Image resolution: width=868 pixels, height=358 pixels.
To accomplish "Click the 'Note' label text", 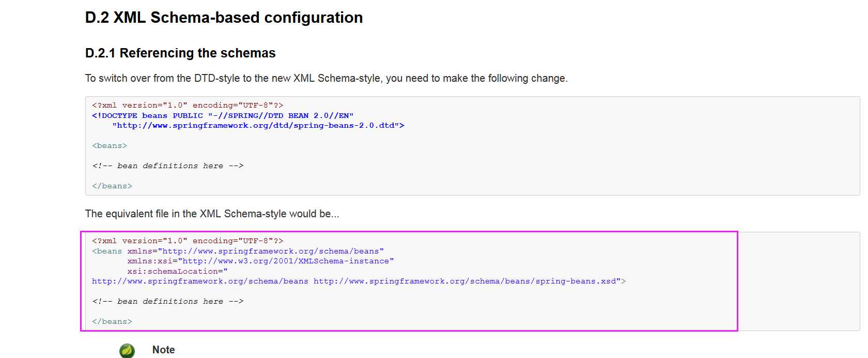I will [x=163, y=350].
